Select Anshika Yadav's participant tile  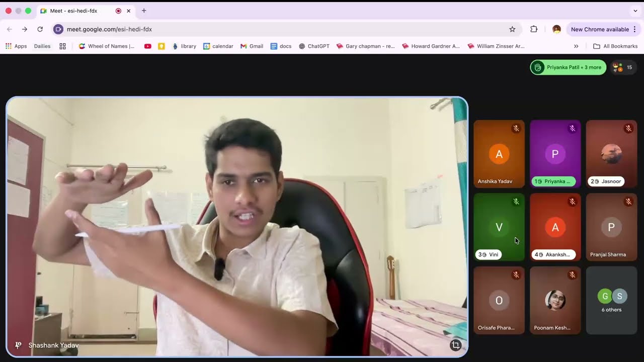pyautogui.click(x=499, y=154)
